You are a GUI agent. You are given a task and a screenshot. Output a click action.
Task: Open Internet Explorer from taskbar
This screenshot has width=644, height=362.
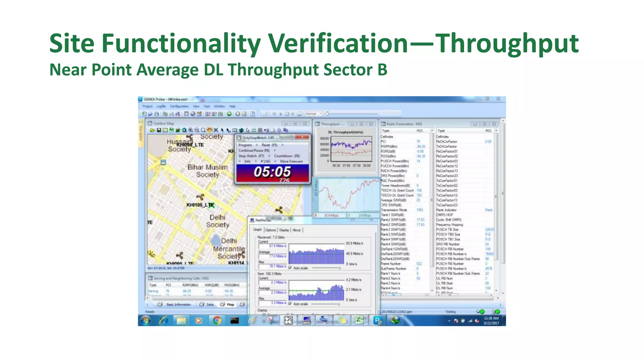pos(164,320)
